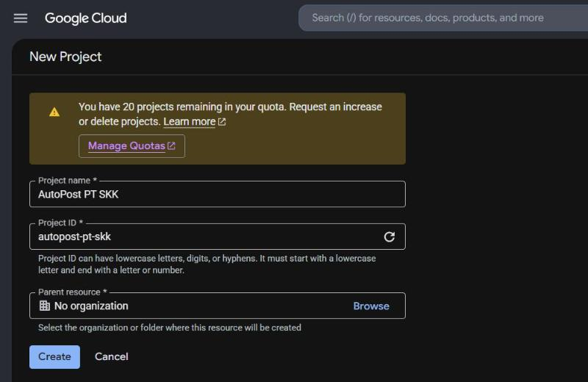Open the Learn more link

[190, 121]
